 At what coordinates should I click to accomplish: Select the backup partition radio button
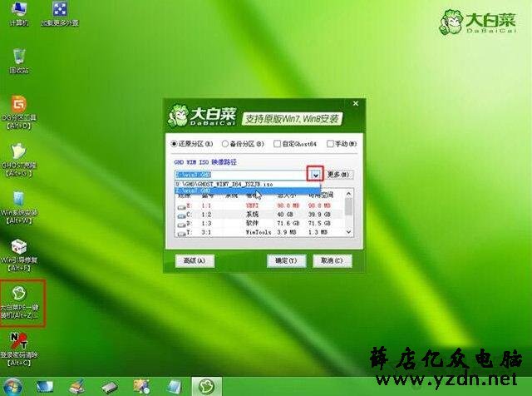(x=225, y=144)
